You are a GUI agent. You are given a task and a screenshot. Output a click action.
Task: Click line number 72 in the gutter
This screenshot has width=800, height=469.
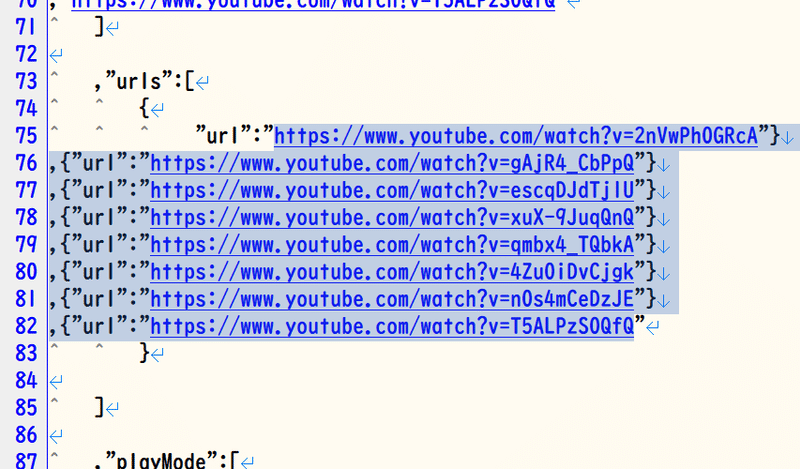[26, 54]
